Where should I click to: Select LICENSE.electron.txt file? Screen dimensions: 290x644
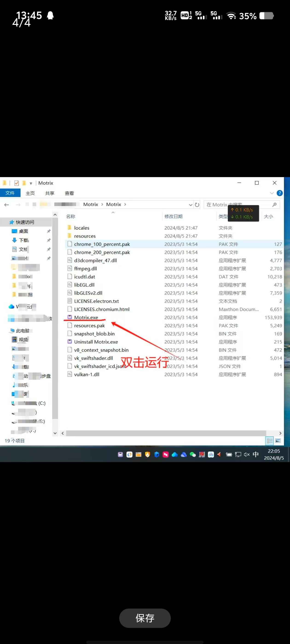(96, 301)
